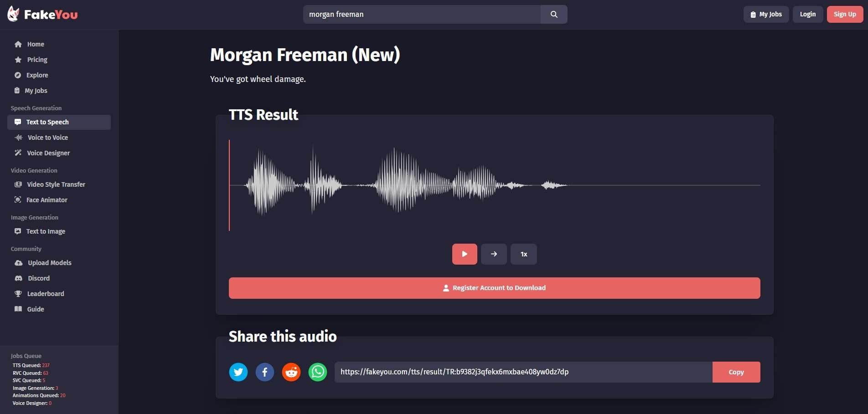Click the Voice Designer: 0 status
868x414 pixels.
click(32, 403)
